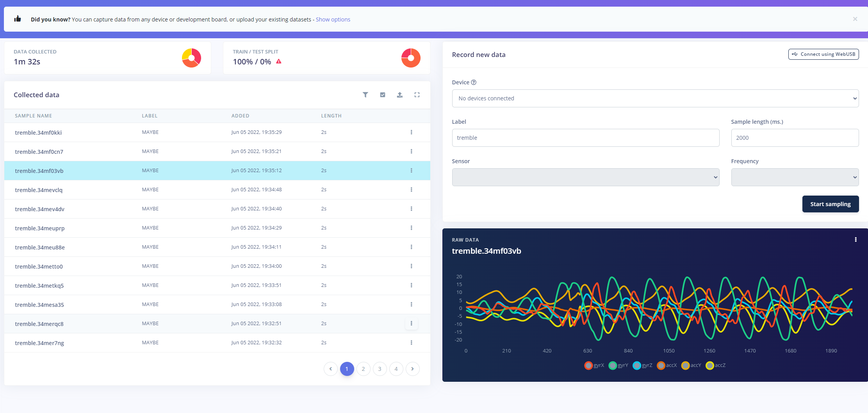868x413 pixels.
Task: Expand Collected data to fullscreen
Action: (x=417, y=95)
